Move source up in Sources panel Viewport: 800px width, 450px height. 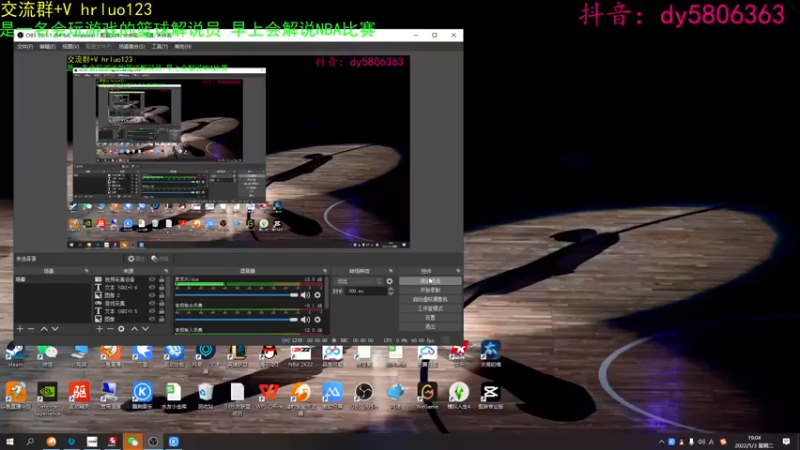point(134,329)
